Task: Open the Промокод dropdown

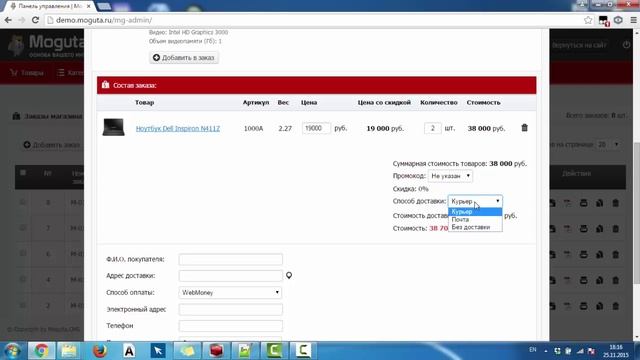Action: [450, 176]
